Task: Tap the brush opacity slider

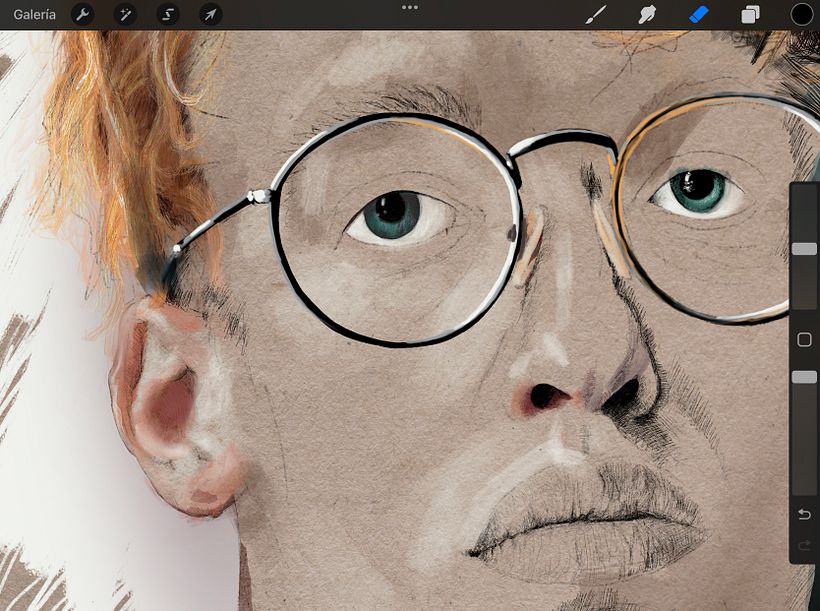Action: (801, 377)
